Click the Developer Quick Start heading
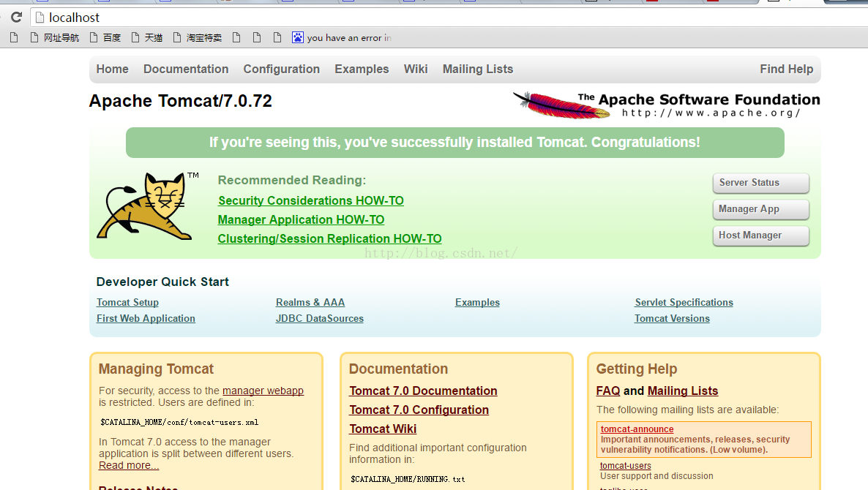The width and height of the screenshot is (868, 490). point(162,282)
